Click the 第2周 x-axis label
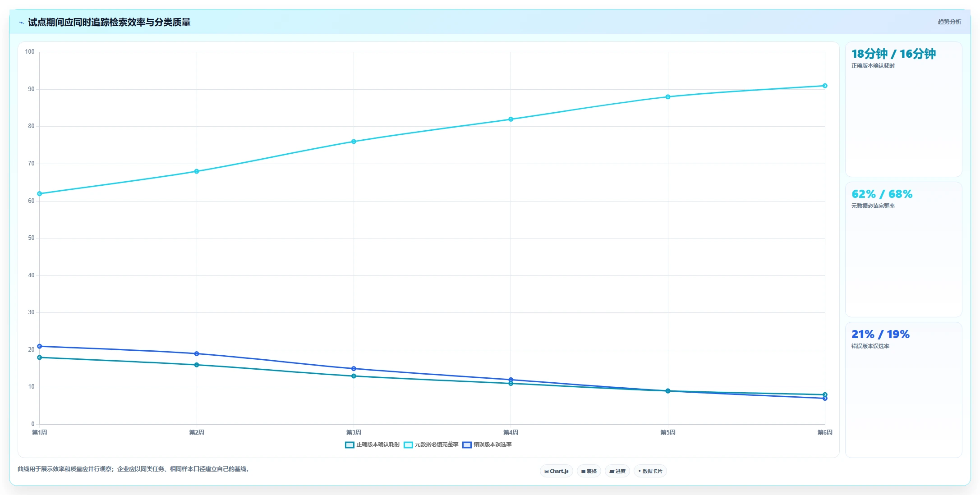 pos(197,432)
